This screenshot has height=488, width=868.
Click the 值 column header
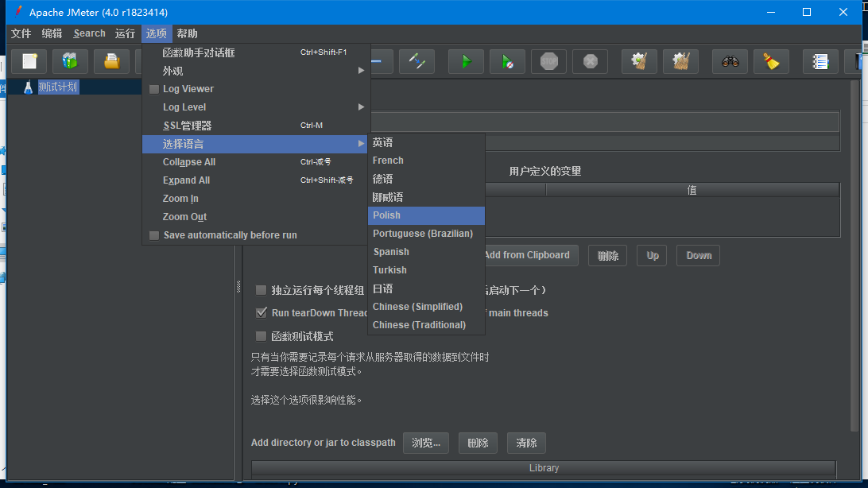point(692,190)
